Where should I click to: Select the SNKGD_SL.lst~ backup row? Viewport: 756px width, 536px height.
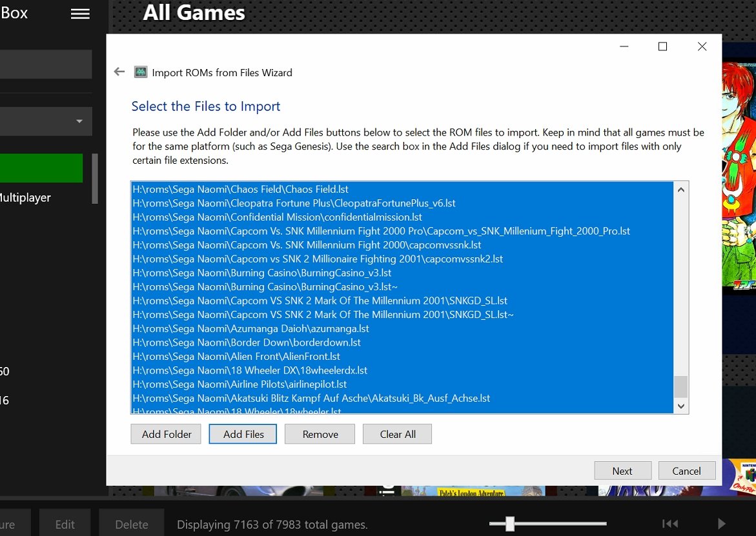coord(402,315)
